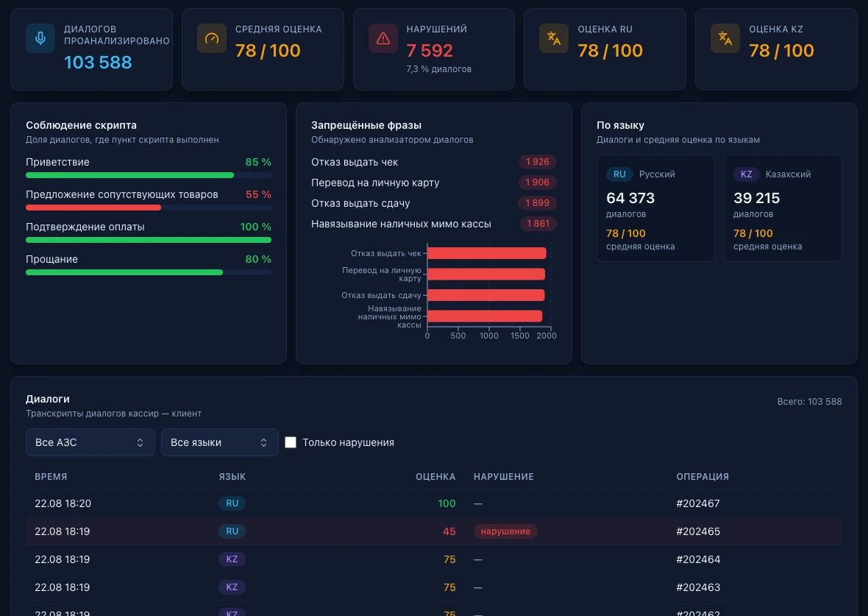Click the Перевод на личную карту list label
This screenshot has width=868, height=616.
[375, 183]
